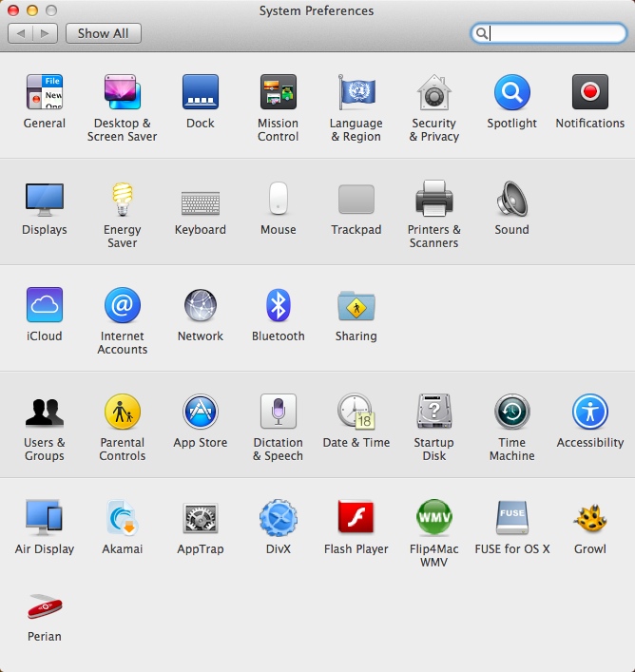Open Printers & Scanners preferences

pyautogui.click(x=433, y=200)
